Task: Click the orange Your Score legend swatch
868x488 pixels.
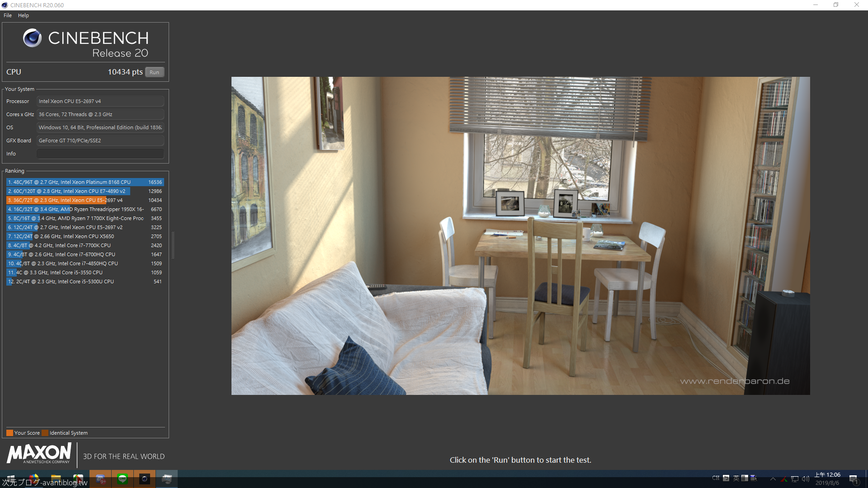Action: point(9,433)
